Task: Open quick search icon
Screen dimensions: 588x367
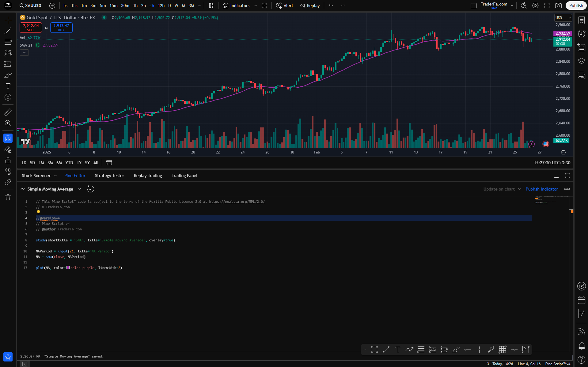Action: click(524, 6)
